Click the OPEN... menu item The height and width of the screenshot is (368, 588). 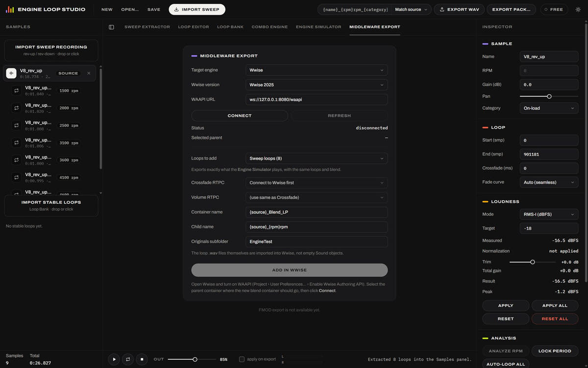(x=130, y=9)
